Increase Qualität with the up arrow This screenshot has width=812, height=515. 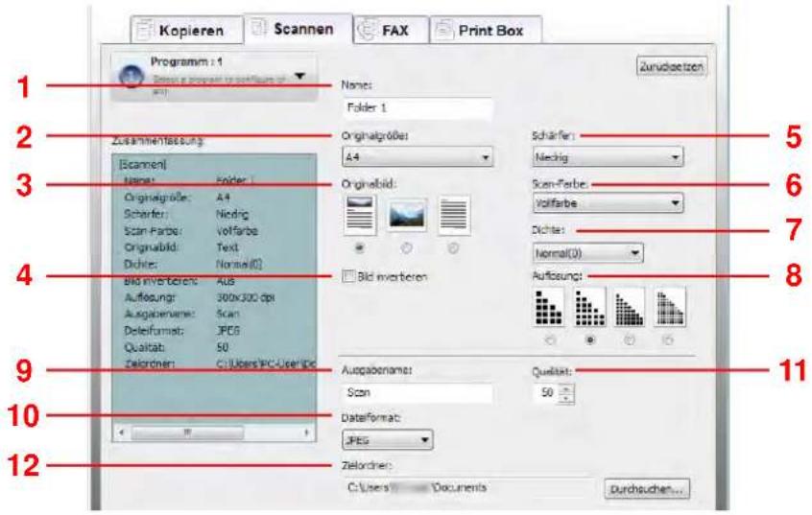pyautogui.click(x=566, y=388)
